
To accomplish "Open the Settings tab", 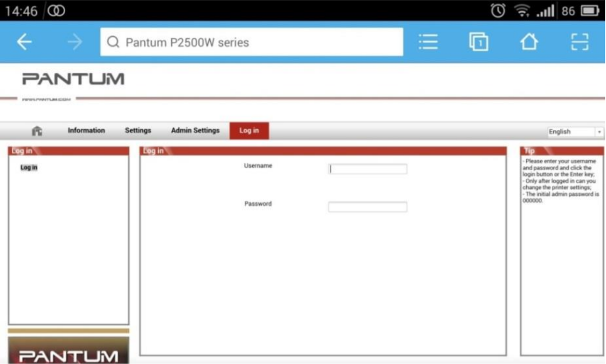I will [138, 131].
